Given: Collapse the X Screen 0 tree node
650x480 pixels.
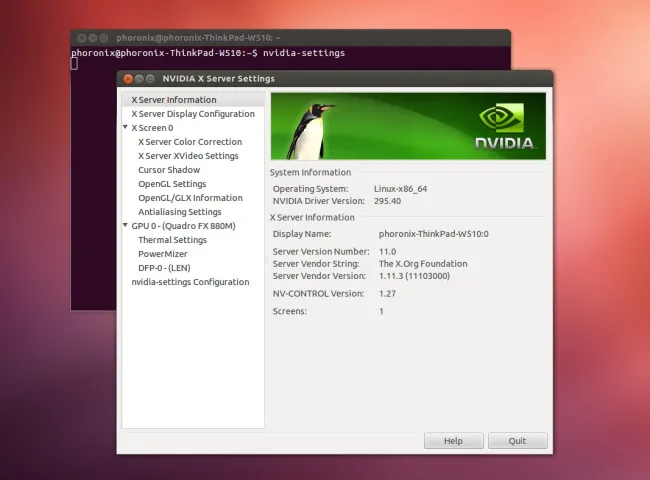Looking at the screenshot, I should pos(126,128).
